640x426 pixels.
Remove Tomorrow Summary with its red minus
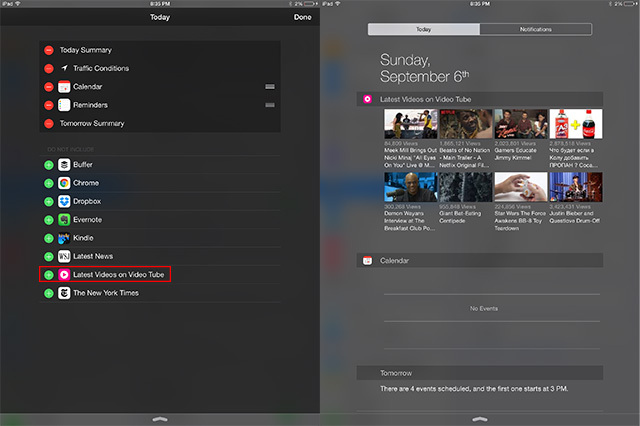pyautogui.click(x=49, y=124)
